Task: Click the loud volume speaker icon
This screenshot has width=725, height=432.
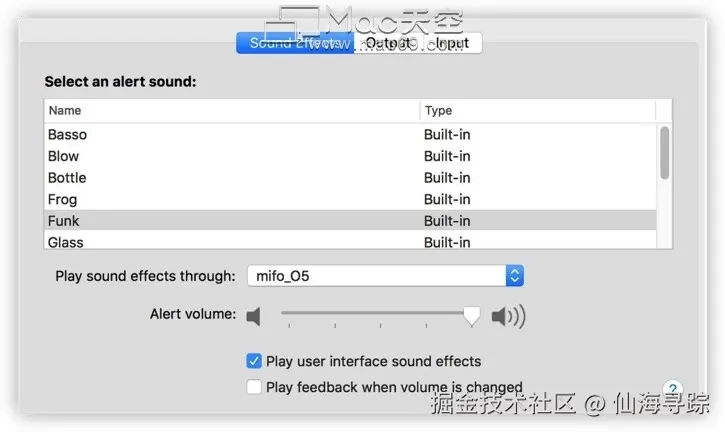Action: (509, 317)
